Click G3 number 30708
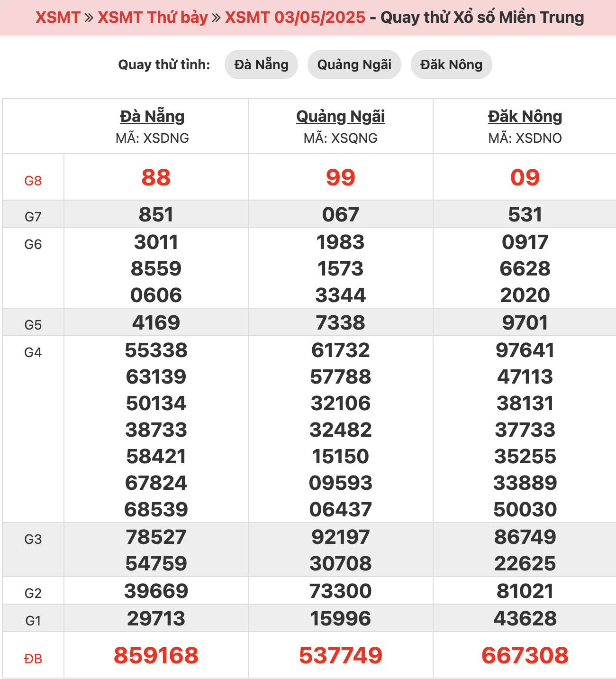616x679 pixels. (341, 563)
